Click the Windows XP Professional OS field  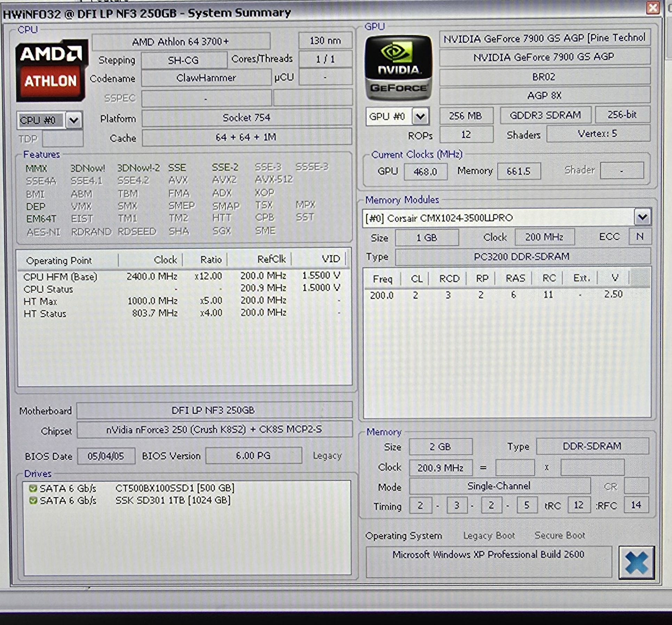(488, 555)
